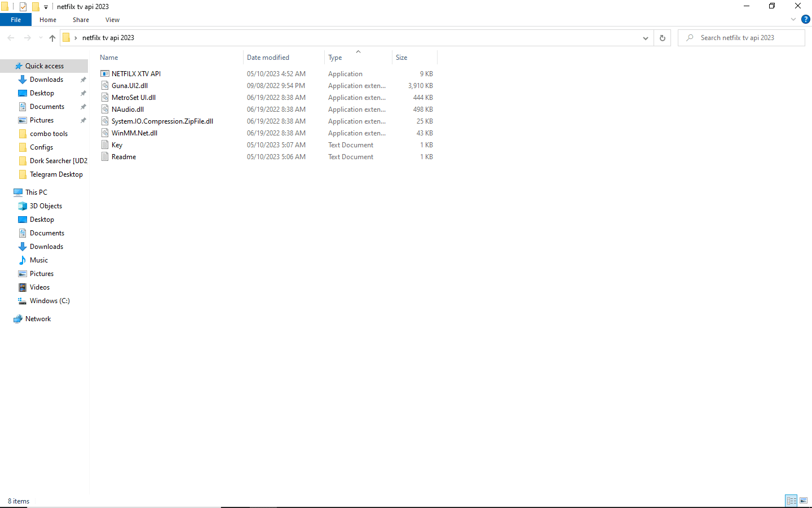812x508 pixels.
Task: Click the 3,910 KB size value
Action: tap(421, 86)
